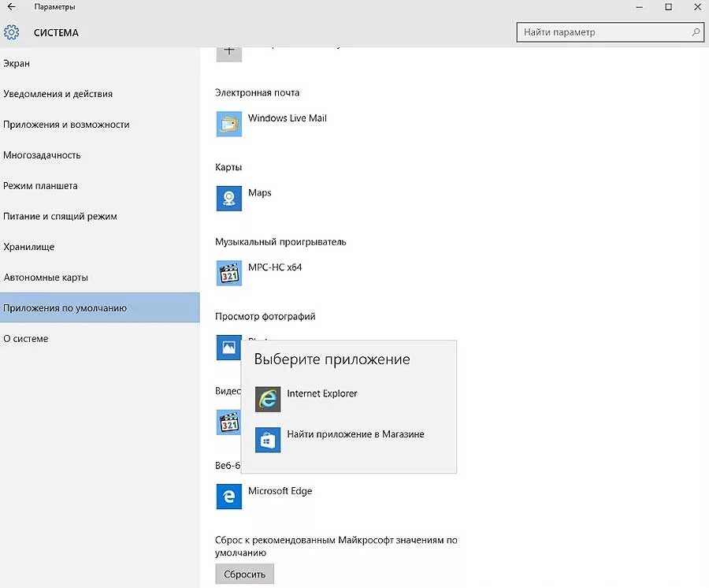Click the Maps label

[259, 192]
